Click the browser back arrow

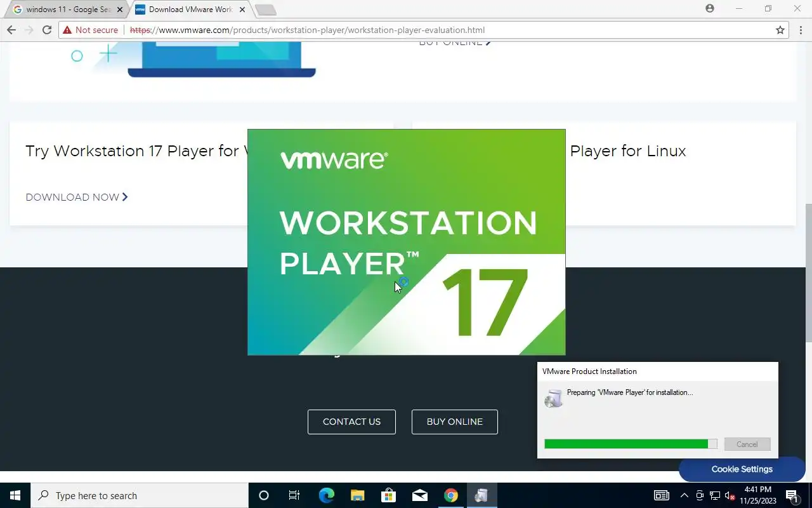[x=11, y=30]
